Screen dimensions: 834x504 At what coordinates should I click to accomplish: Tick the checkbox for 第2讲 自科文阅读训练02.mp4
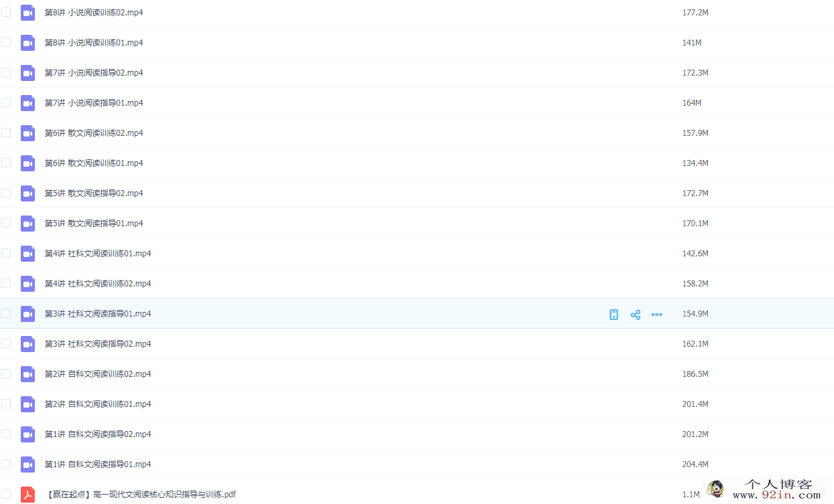tap(6, 373)
